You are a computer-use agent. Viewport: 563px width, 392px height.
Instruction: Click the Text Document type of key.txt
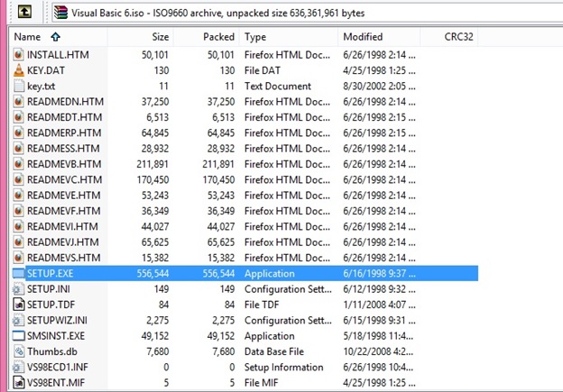point(278,87)
